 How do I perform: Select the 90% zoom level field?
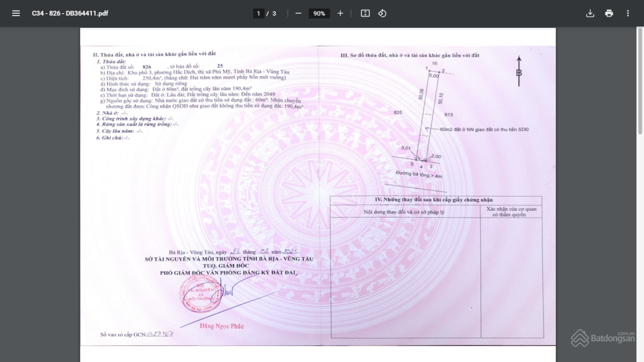click(x=319, y=14)
